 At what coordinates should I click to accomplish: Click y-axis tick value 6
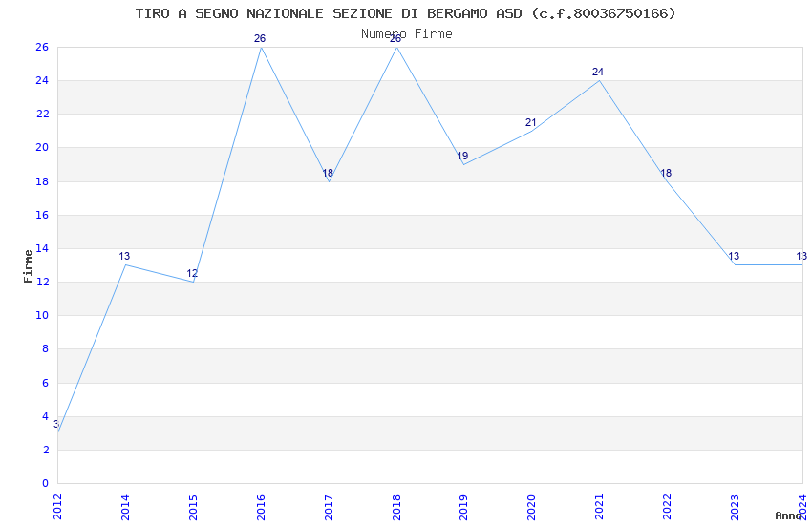point(45,384)
